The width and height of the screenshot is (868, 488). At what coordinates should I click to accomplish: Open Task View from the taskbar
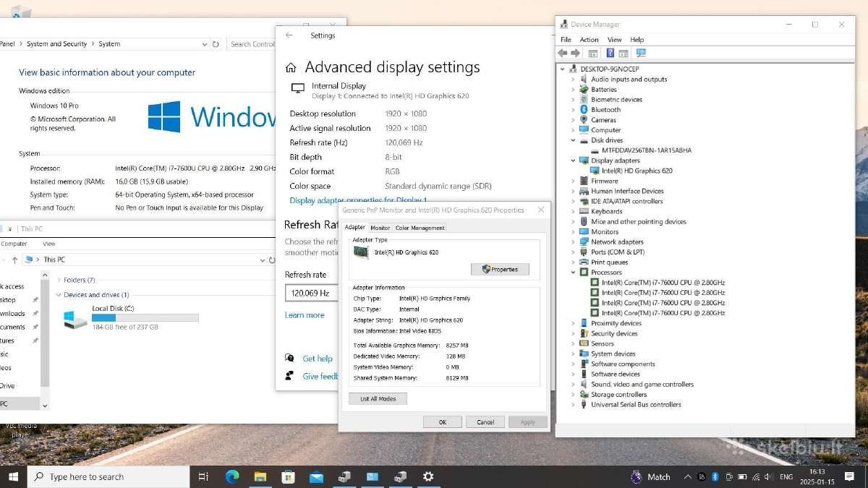[x=203, y=476]
